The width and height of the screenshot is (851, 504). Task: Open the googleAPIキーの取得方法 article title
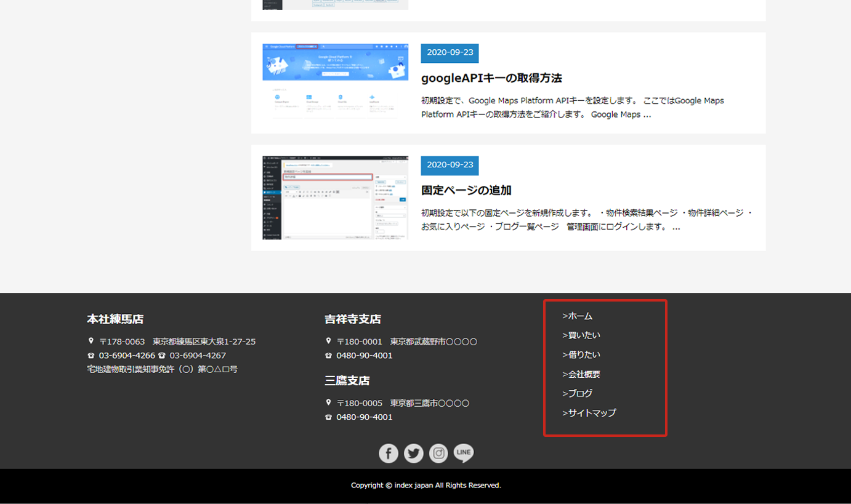coord(491,78)
